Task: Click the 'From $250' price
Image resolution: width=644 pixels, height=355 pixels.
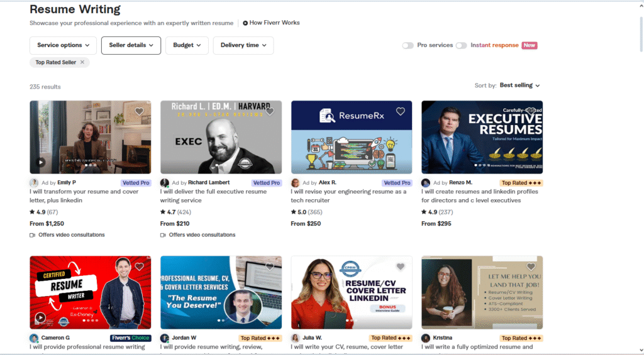Action: (306, 224)
